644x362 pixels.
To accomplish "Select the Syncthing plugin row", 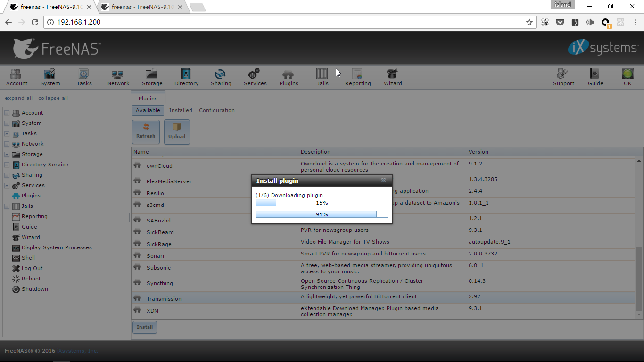I will [383, 284].
